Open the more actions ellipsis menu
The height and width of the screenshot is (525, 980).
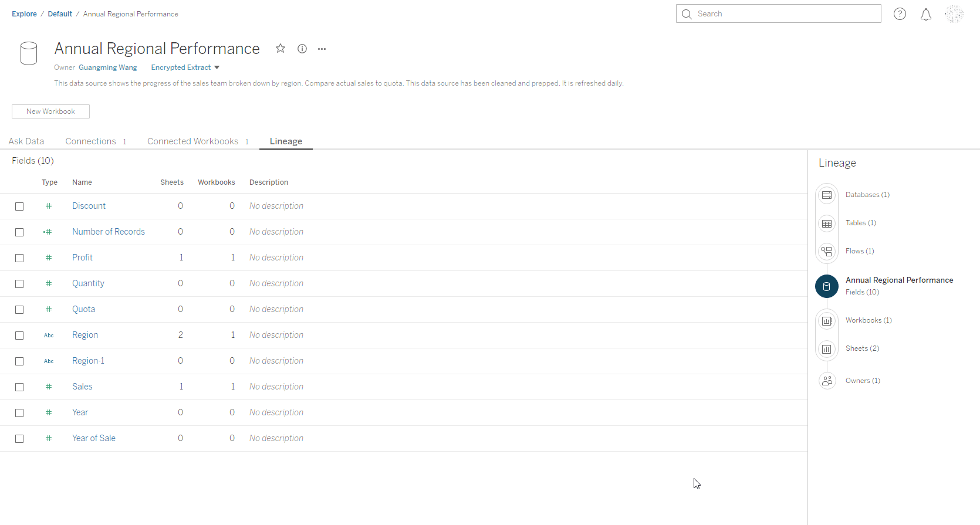pos(322,49)
